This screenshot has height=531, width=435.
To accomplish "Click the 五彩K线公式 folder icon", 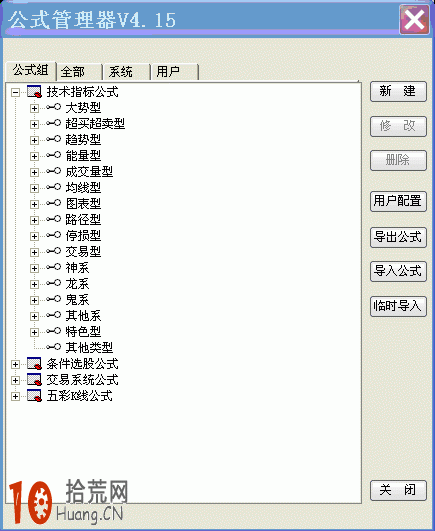I will pyautogui.click(x=34, y=396).
